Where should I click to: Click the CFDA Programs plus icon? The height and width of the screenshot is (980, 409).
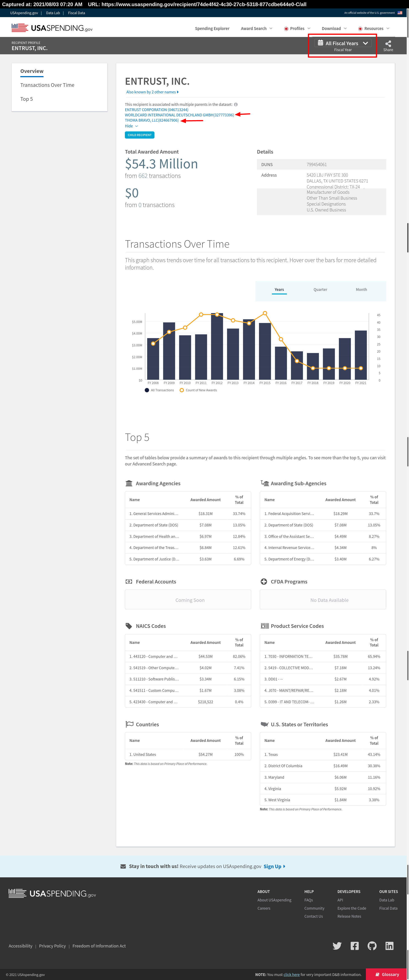[x=264, y=581]
